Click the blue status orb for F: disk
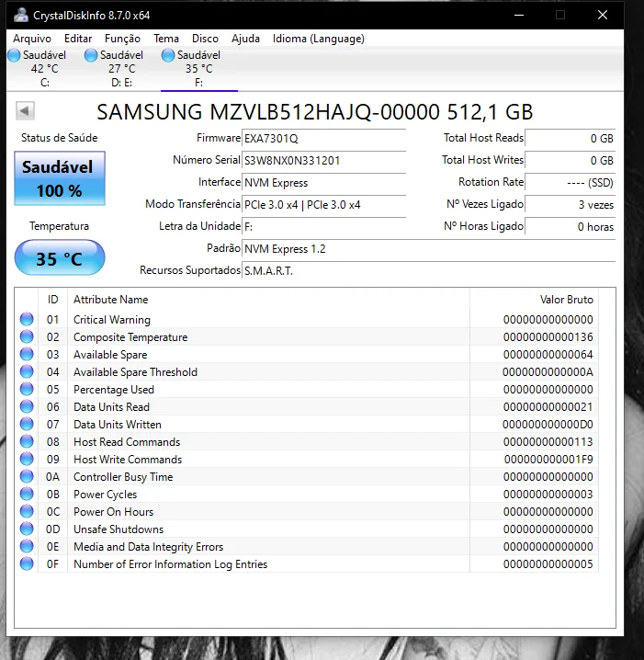The width and height of the screenshot is (644, 660). [168, 55]
